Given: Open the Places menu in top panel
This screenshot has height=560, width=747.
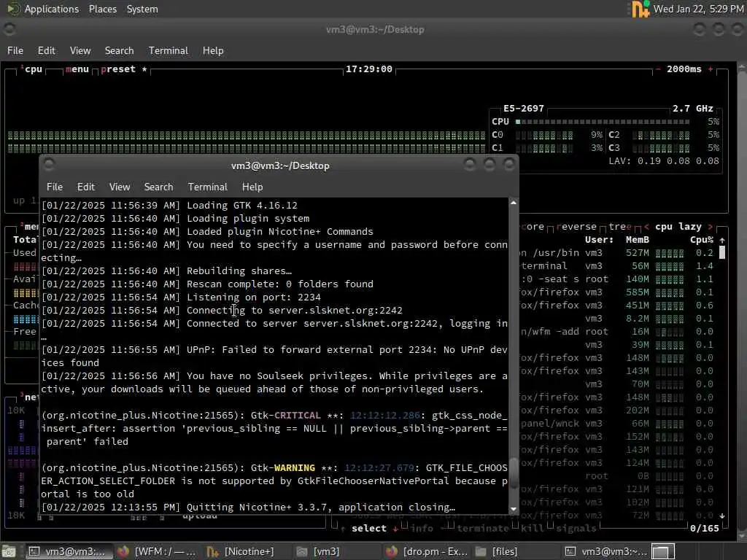Looking at the screenshot, I should tap(102, 9).
